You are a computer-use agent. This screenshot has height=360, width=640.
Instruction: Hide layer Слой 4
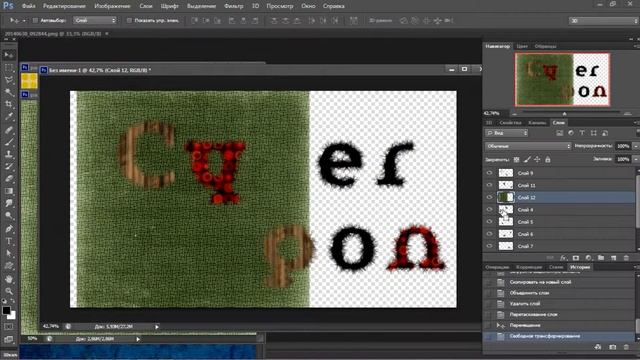[x=489, y=209]
